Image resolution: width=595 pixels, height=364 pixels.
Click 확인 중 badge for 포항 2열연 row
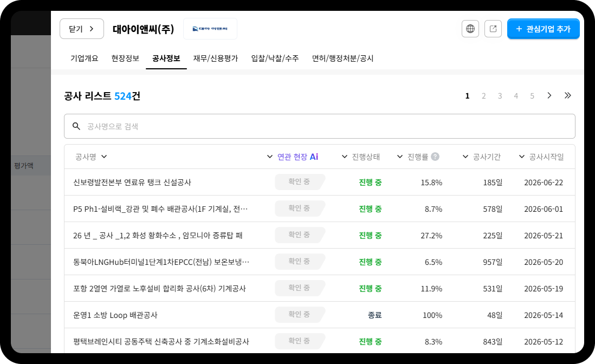pyautogui.click(x=300, y=288)
